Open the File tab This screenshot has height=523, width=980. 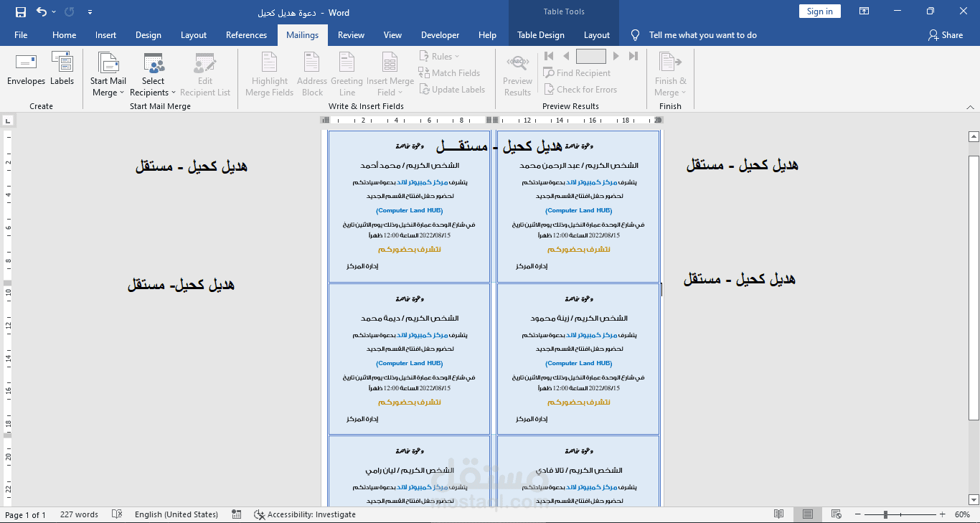[21, 34]
